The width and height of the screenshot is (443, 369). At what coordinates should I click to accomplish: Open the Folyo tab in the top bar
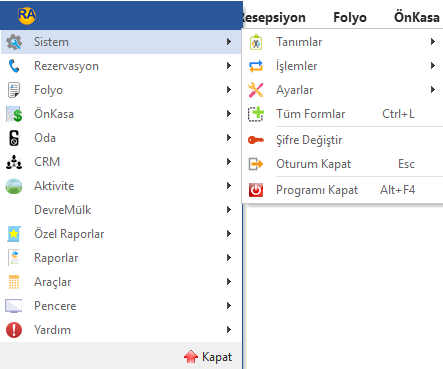(x=350, y=17)
